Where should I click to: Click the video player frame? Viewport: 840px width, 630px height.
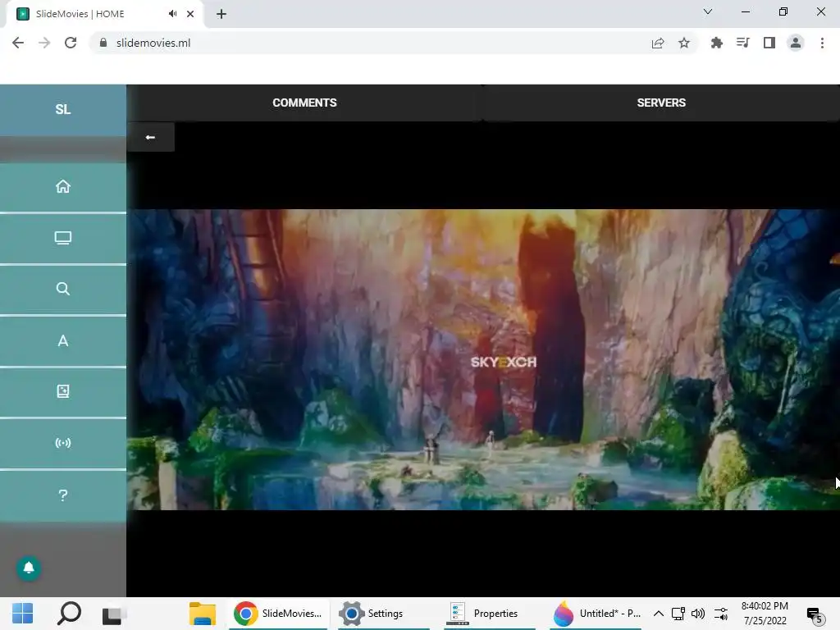[483, 359]
